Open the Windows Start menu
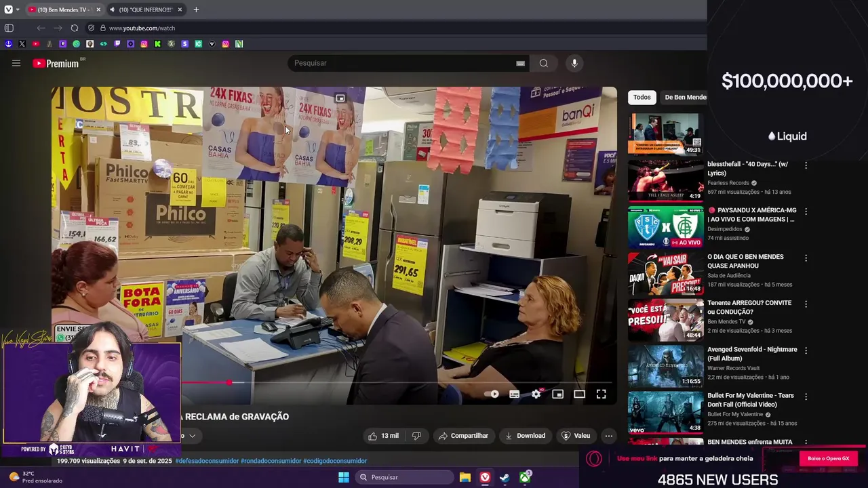This screenshot has width=868, height=488. click(x=344, y=477)
